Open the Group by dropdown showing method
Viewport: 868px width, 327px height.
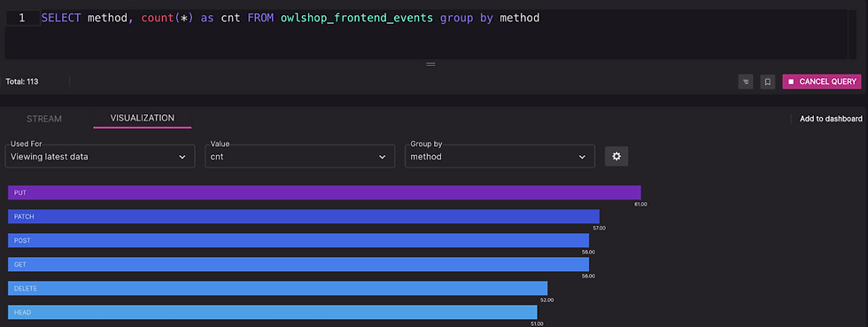coord(500,156)
